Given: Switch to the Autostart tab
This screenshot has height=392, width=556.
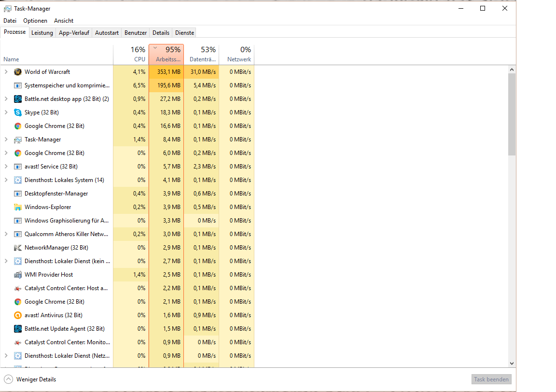Looking at the screenshot, I should (x=107, y=33).
